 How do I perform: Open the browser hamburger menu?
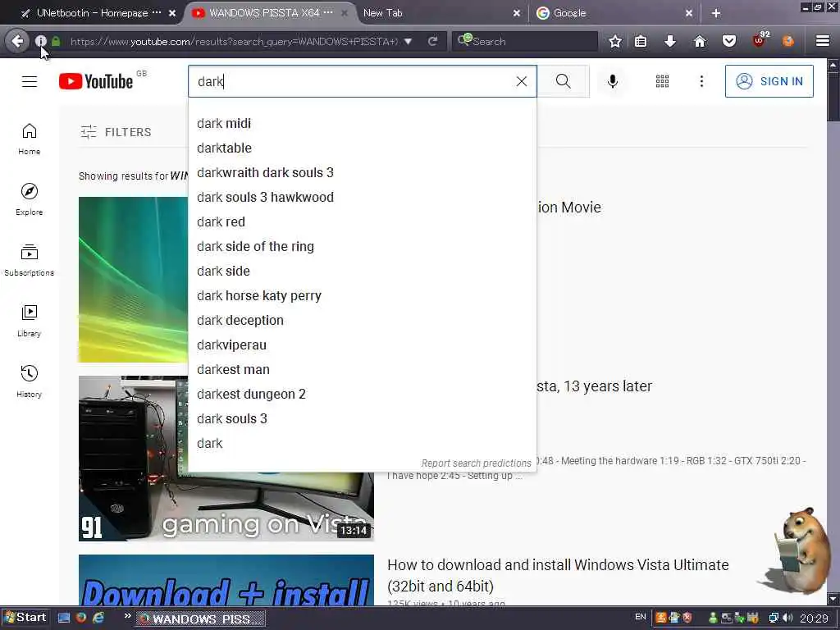click(x=823, y=41)
